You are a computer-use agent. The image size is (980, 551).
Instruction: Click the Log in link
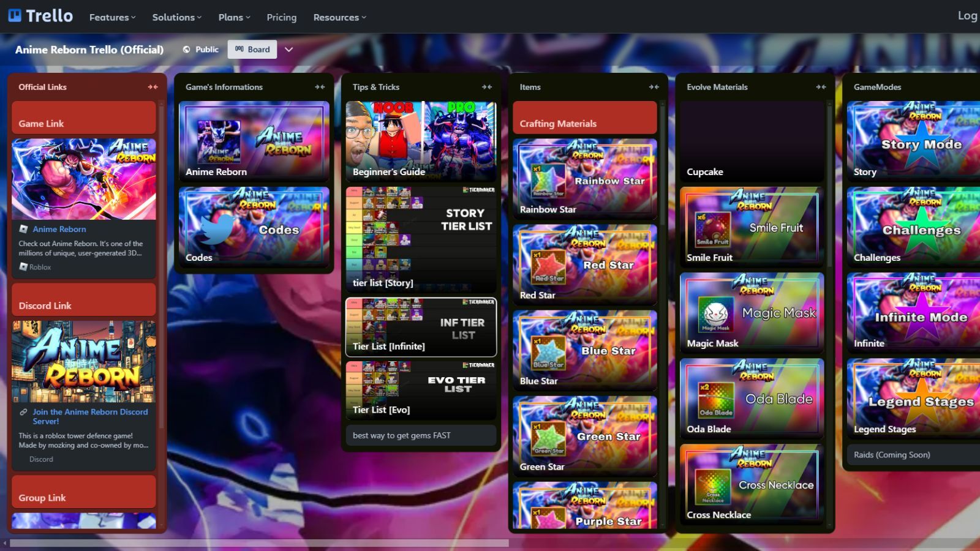click(968, 16)
